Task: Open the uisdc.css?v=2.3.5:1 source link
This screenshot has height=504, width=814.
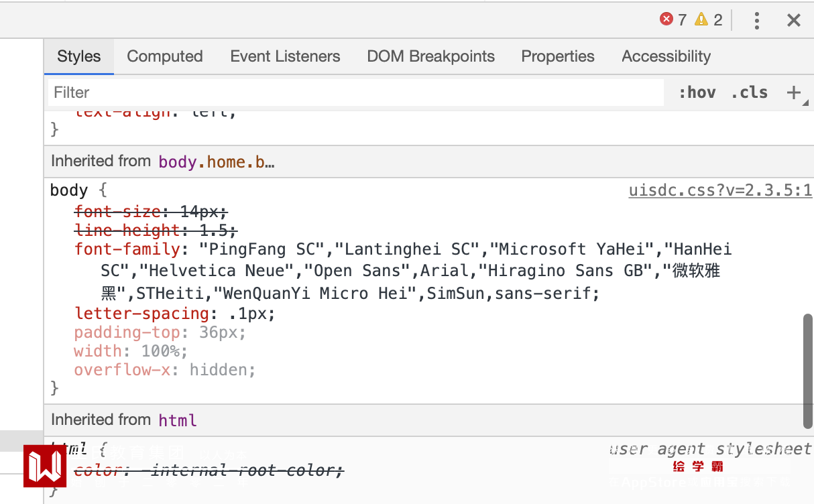Action: click(x=720, y=190)
